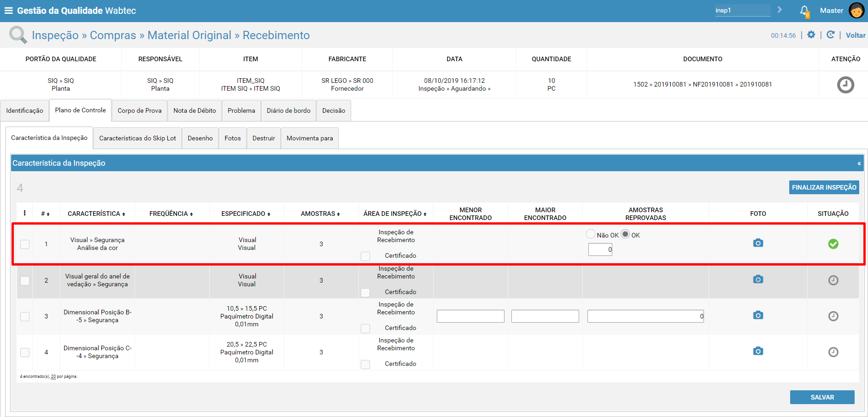Click the SALVAR button

822,397
